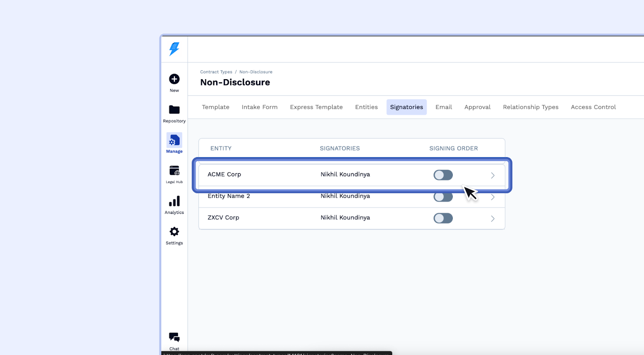Screen dimensions: 644x355
Task: Click the ZXCV Corp entity name
Action: pos(223,218)
